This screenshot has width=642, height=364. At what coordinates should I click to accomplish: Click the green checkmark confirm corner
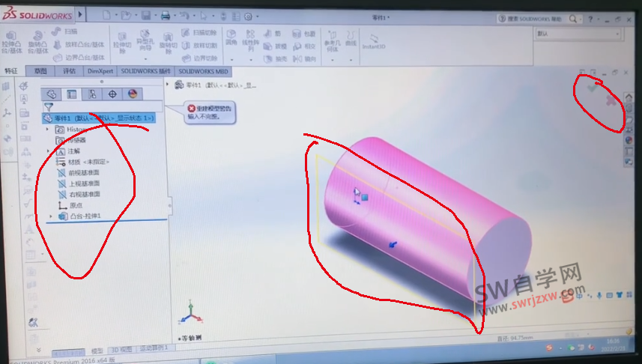click(592, 88)
